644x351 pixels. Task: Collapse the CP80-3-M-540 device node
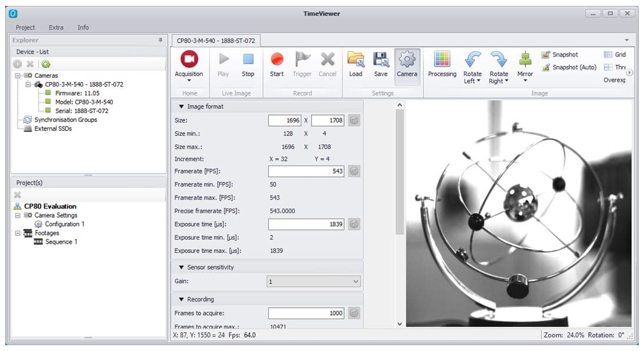coord(28,84)
